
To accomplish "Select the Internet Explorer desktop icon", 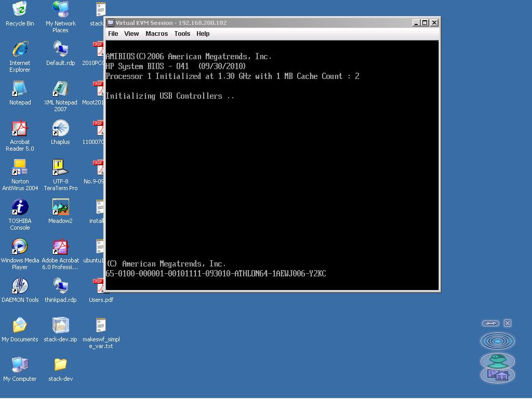I will coord(20,49).
